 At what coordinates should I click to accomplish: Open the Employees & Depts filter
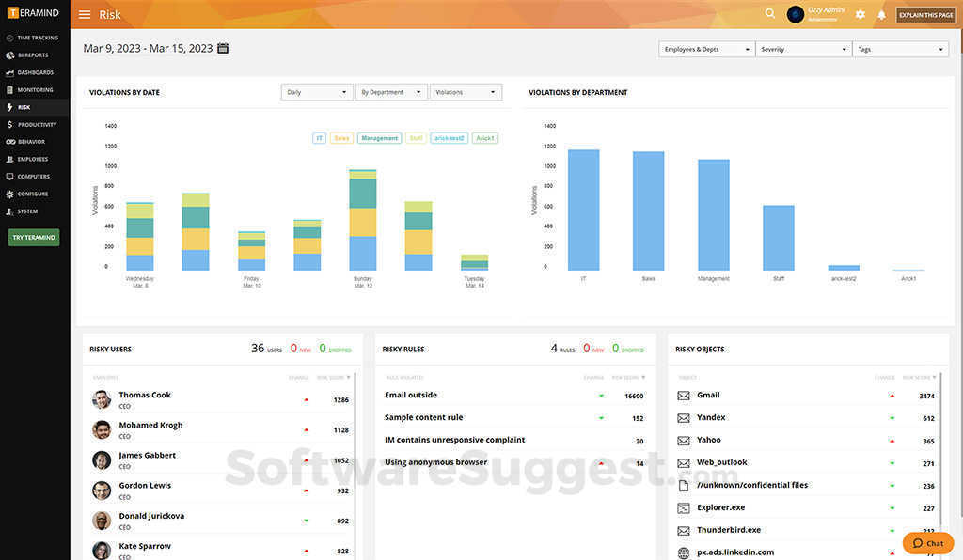(705, 49)
